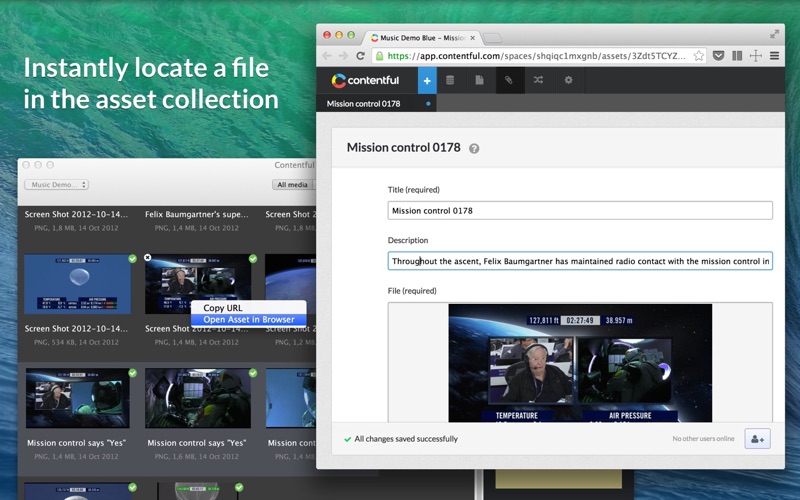
Task: Open the Music Demo space dropdown in Contentful window
Action: click(x=57, y=185)
